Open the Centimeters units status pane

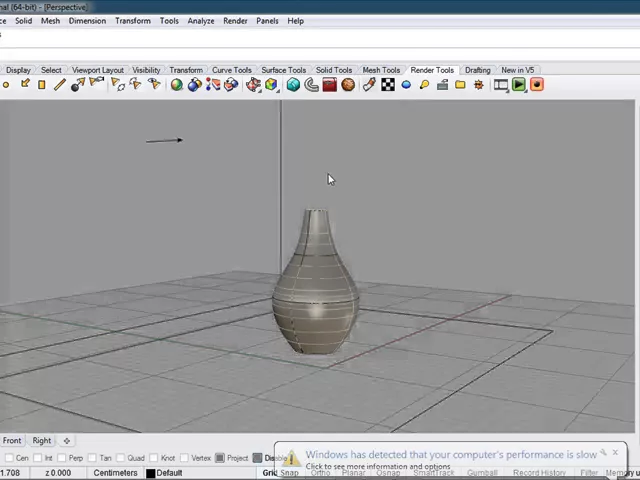click(x=115, y=473)
